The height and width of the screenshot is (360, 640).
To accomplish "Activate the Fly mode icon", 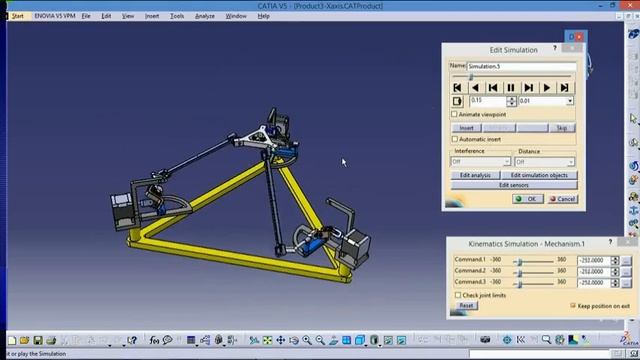I will click(254, 340).
